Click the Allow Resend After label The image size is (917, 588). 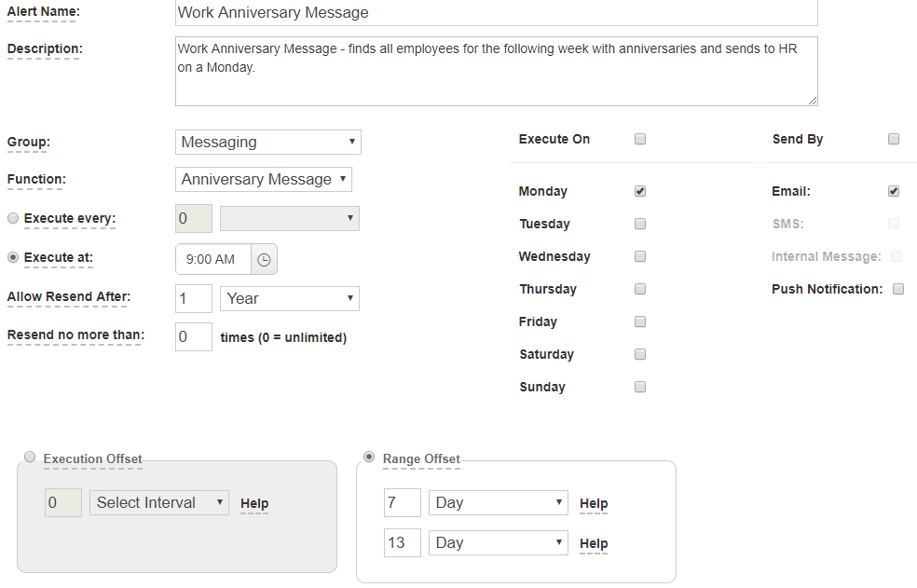[x=69, y=296]
